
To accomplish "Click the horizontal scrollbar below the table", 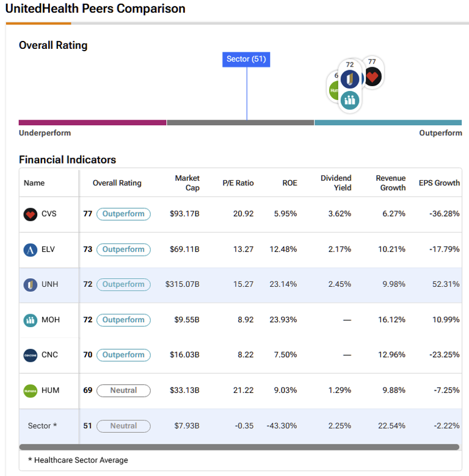I will [239, 447].
